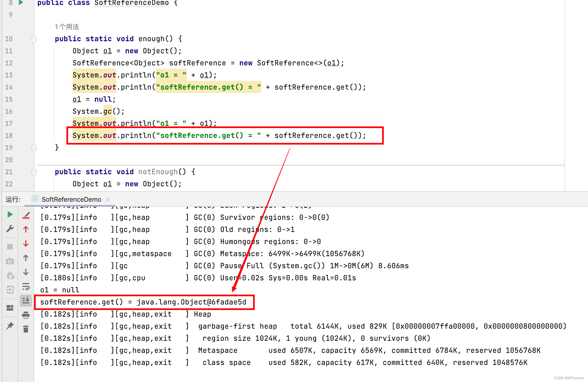Image resolution: width=588 pixels, height=382 pixels.
Task: Click the green Rerun button in Run panel
Action: tap(10, 214)
